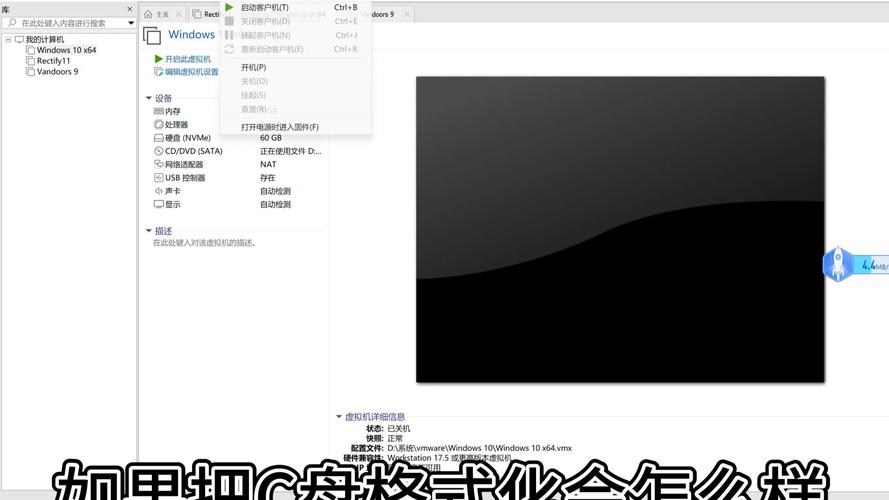
Task: Click the CD/DVD (SATA) drive icon
Action: (x=158, y=151)
